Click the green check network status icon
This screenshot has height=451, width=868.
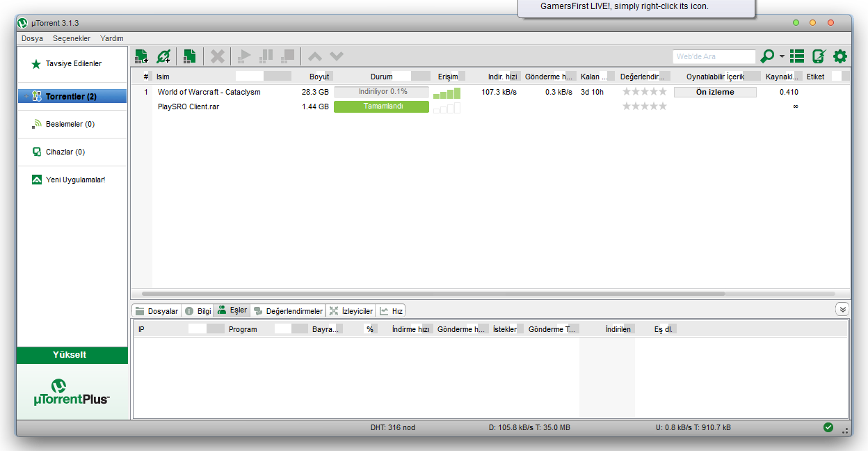pyautogui.click(x=828, y=427)
